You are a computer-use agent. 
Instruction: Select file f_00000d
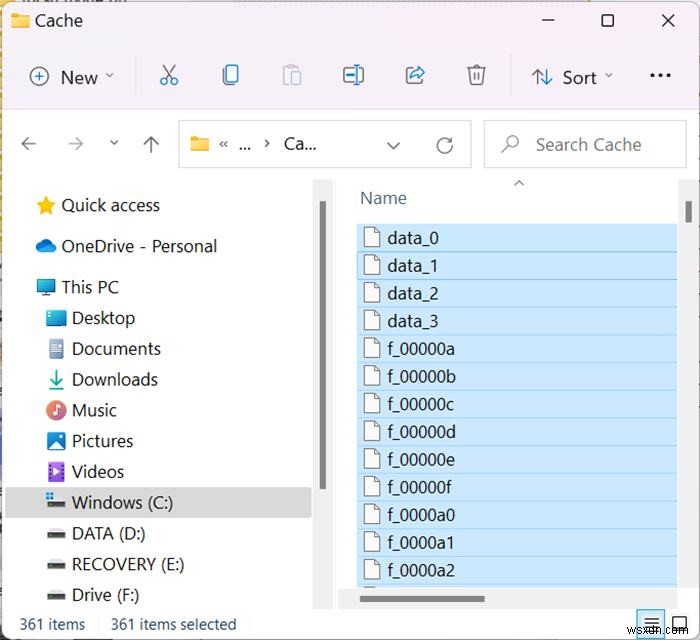click(x=517, y=432)
